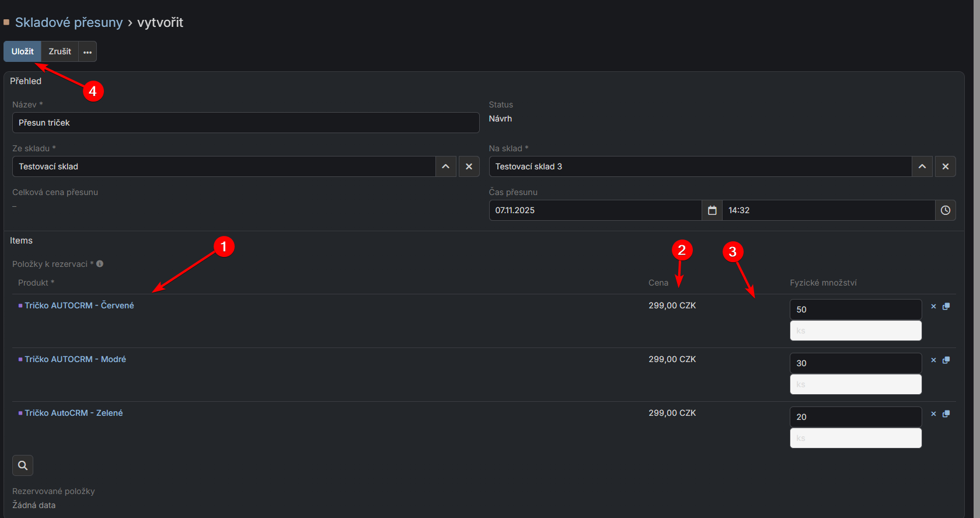This screenshot has height=518, width=980.
Task: Edit quantity field showing 50
Action: click(855, 310)
